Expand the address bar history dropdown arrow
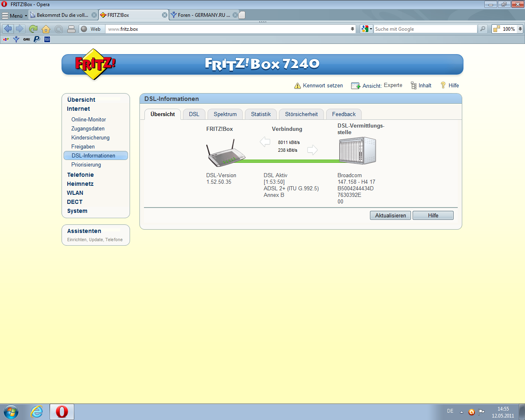 [x=352, y=29]
